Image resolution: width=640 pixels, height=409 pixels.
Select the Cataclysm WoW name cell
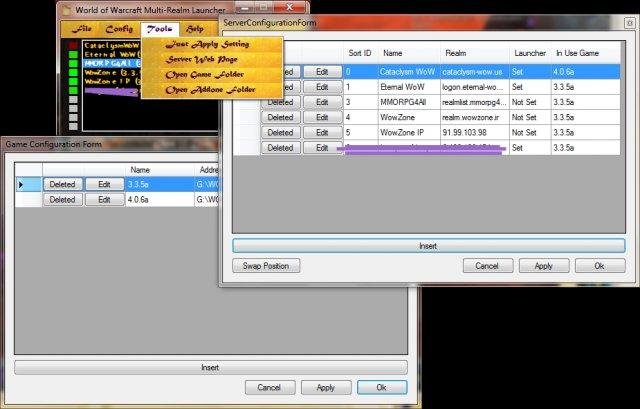point(409,72)
